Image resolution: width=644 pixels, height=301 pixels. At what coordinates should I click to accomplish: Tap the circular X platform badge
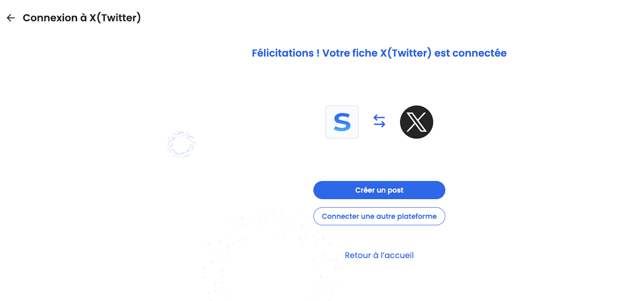[x=416, y=122]
